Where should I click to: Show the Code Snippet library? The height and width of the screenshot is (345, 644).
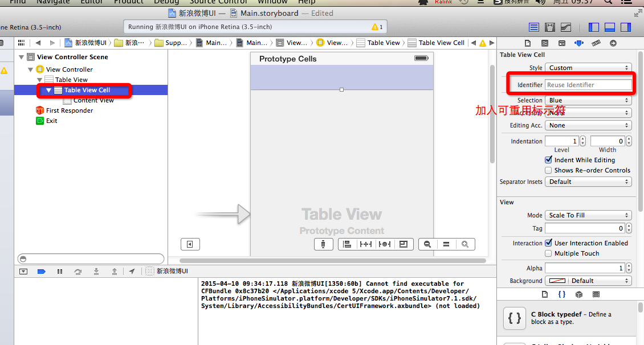(561, 294)
